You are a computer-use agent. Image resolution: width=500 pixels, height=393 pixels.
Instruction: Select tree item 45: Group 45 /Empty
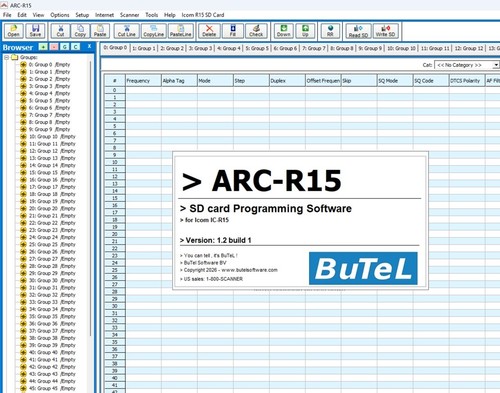click(52, 388)
